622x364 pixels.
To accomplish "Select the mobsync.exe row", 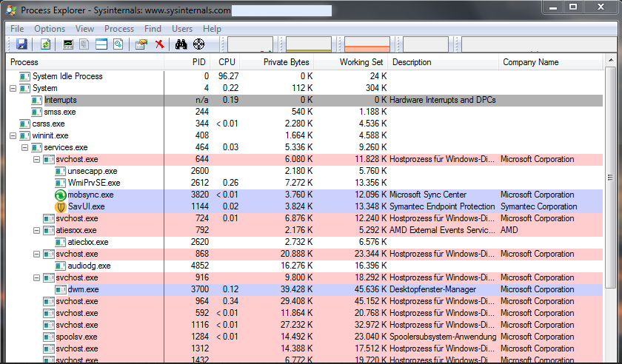I will (x=304, y=195).
